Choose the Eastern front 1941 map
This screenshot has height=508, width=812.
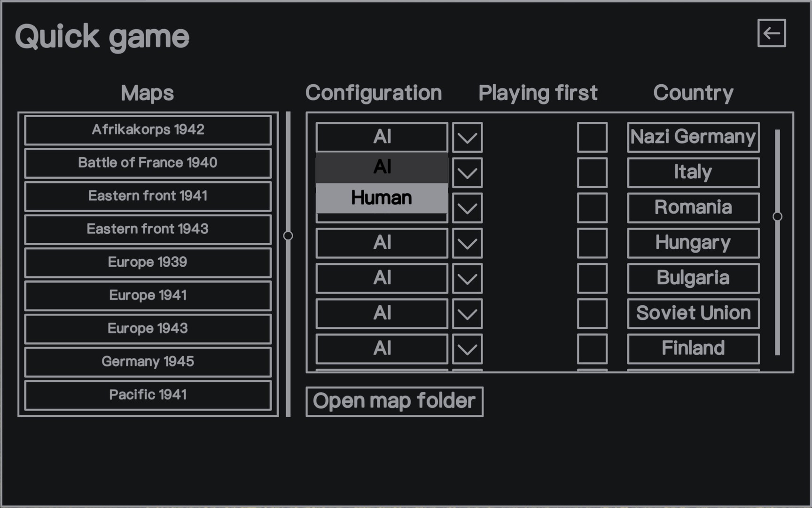point(148,196)
